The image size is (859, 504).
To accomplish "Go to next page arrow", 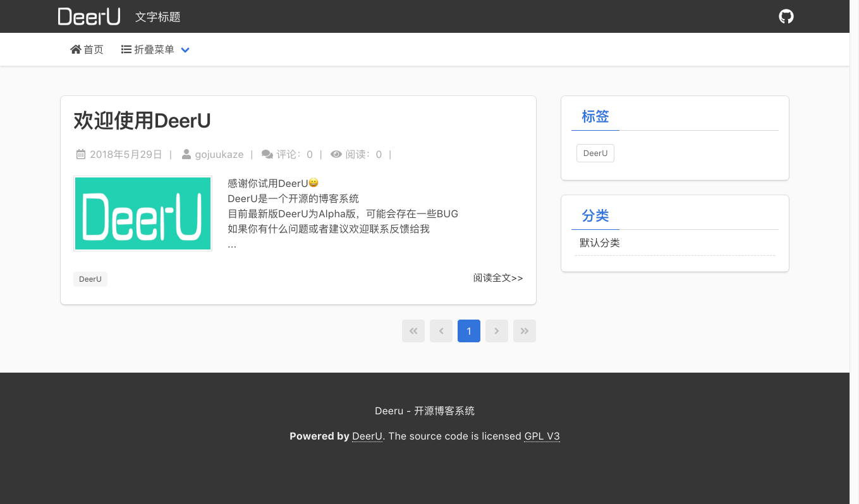I will click(497, 331).
